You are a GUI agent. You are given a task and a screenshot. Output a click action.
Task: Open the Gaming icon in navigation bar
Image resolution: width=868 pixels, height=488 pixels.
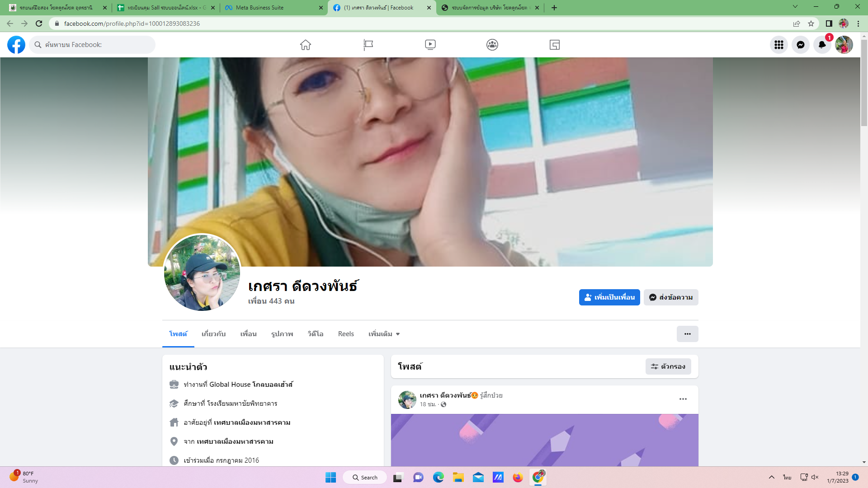[555, 45]
